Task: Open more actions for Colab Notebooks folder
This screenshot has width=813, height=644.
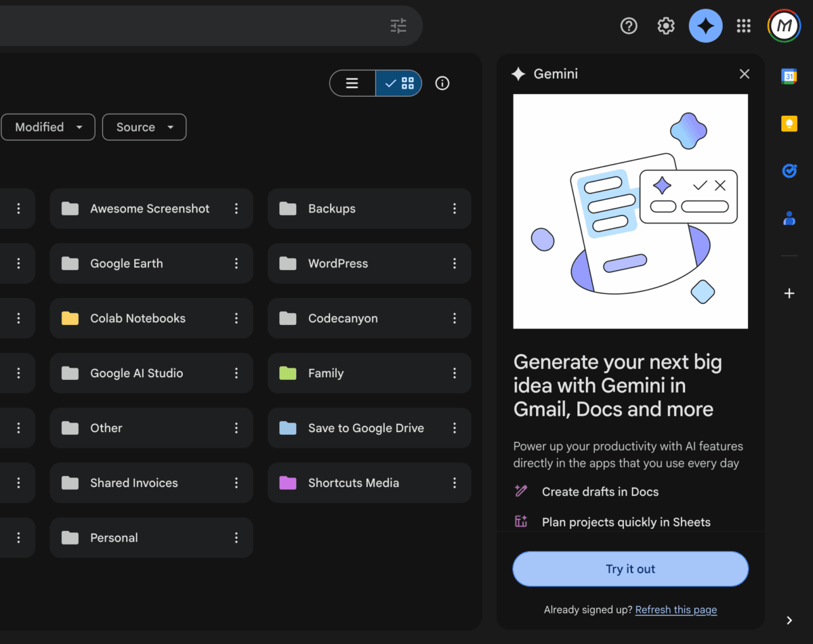Action: pos(236,318)
